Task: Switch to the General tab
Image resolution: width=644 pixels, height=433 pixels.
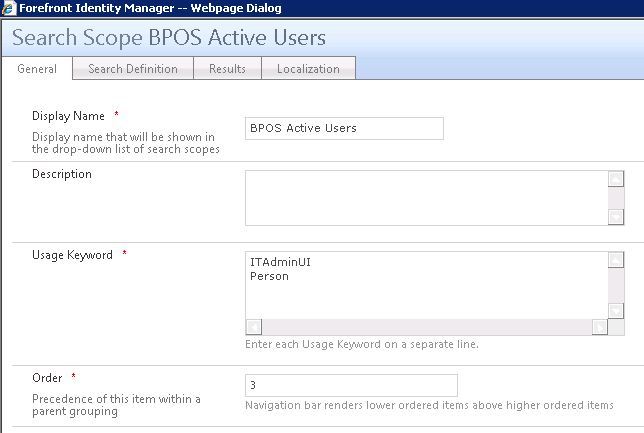Action: (37, 69)
